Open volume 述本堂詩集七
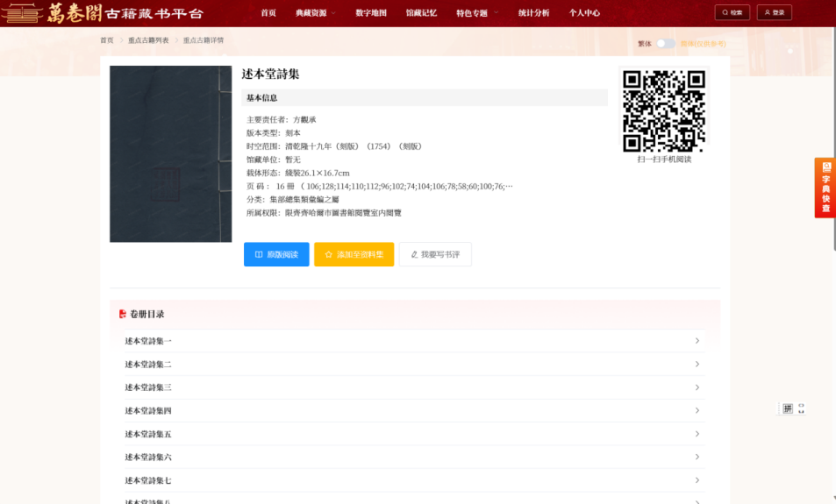This screenshot has height=504, width=836. point(415,480)
